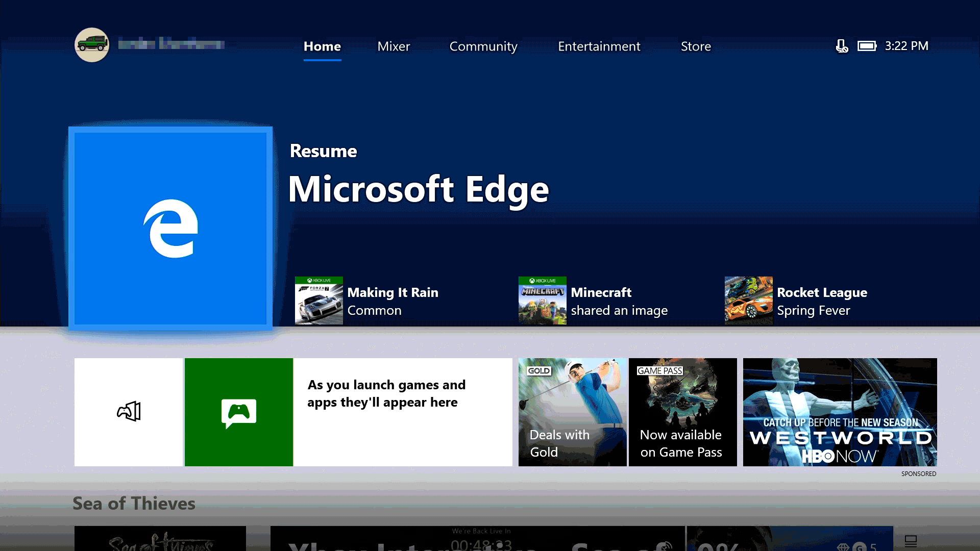The image size is (980, 551).
Task: Click the gem icon on the Sea of Thieves tile
Action: click(x=843, y=546)
